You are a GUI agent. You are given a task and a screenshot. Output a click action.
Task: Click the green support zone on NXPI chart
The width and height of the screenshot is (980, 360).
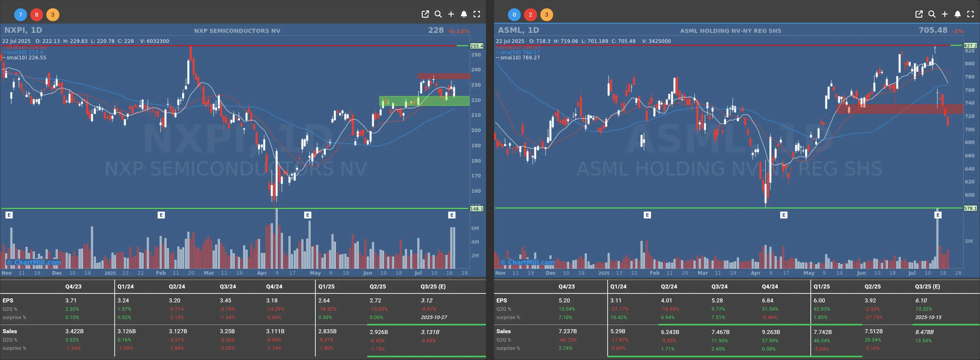coord(424,101)
